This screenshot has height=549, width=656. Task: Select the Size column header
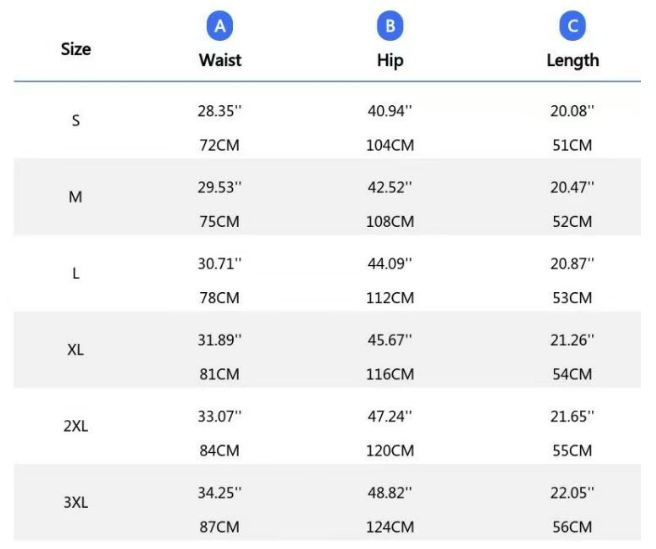click(76, 48)
